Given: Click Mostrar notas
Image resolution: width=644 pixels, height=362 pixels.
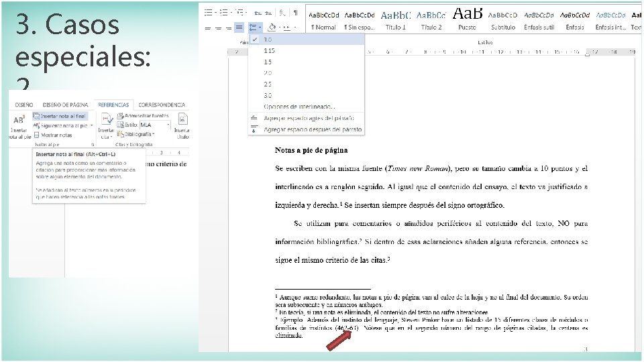Looking at the screenshot, I should click(x=53, y=135).
